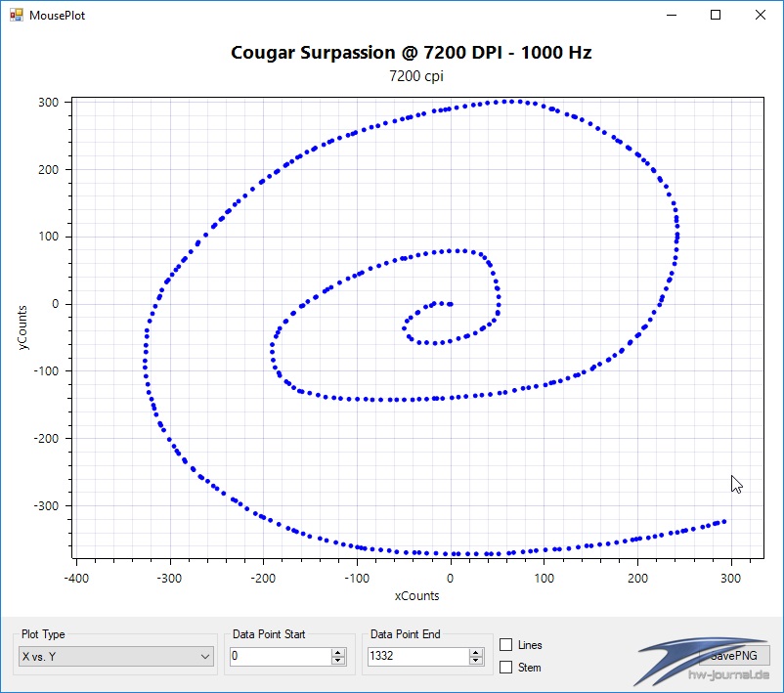784x693 pixels.
Task: Minimize the MousePlot window
Action: tap(672, 15)
